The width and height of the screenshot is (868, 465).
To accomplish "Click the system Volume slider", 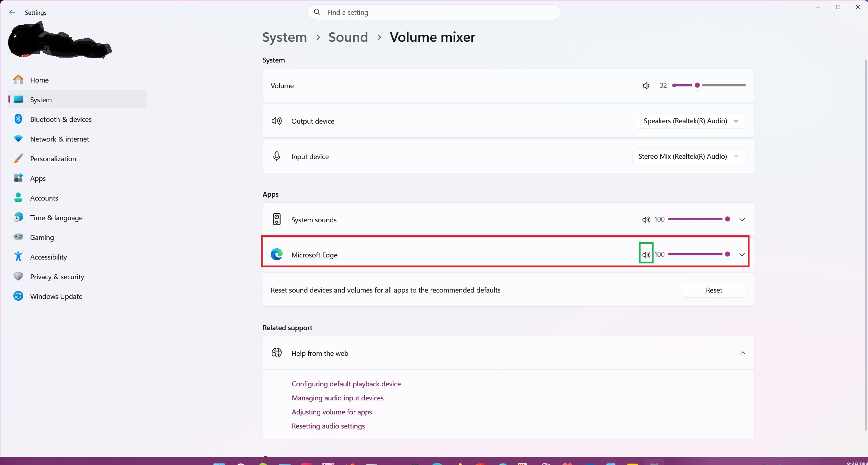I will click(709, 85).
